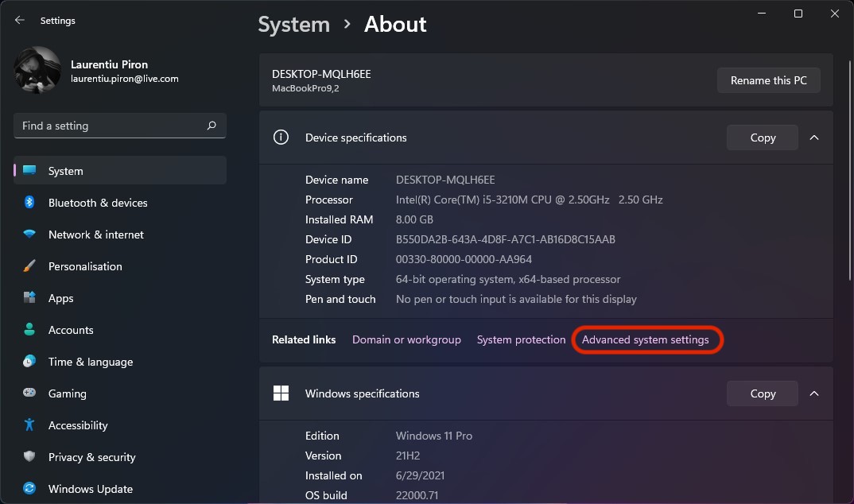Viewport: 854px width, 504px height.
Task: Open Gaming settings
Action: point(120,393)
